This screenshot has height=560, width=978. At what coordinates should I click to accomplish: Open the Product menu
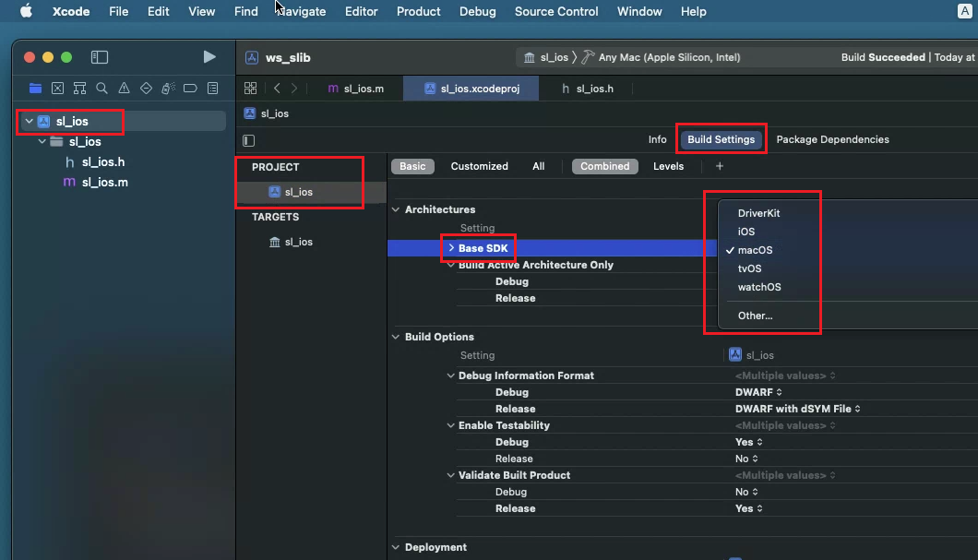click(418, 11)
